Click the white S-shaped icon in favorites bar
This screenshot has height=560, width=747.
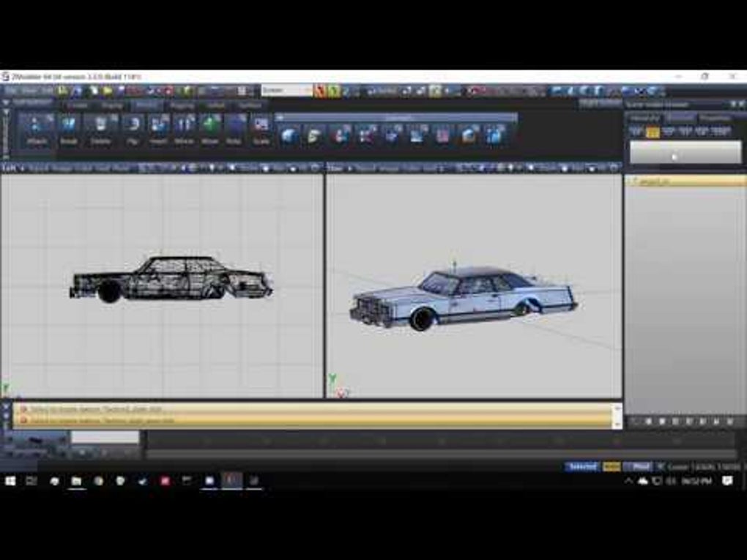(x=314, y=135)
